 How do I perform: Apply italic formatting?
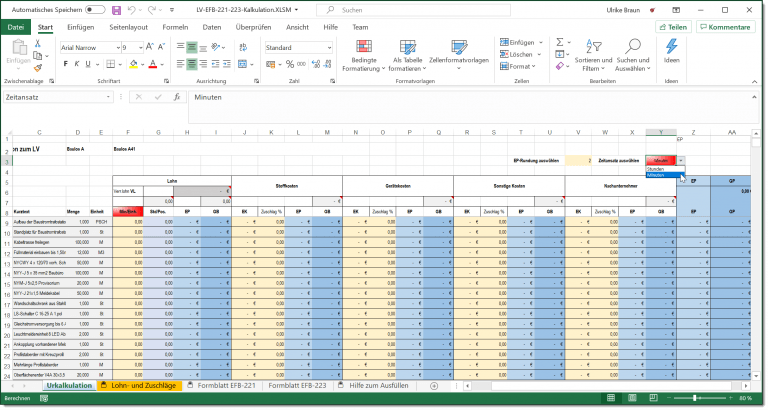point(77,64)
